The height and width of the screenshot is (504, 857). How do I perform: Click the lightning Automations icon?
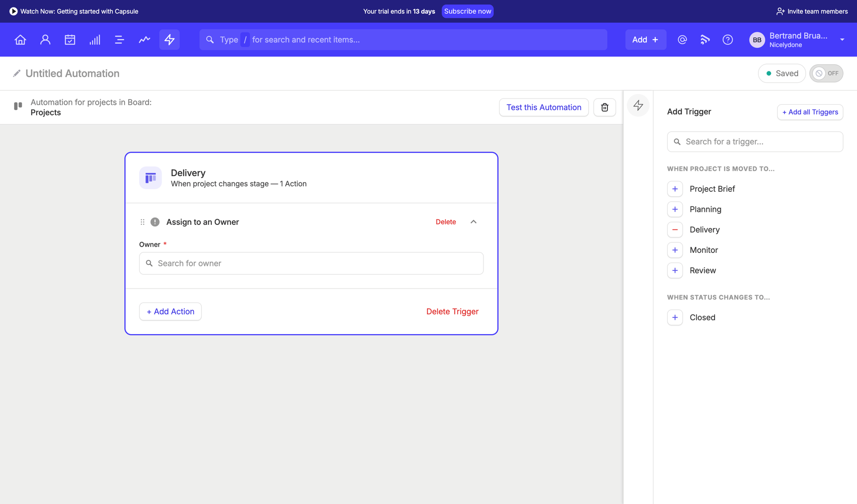(x=169, y=40)
